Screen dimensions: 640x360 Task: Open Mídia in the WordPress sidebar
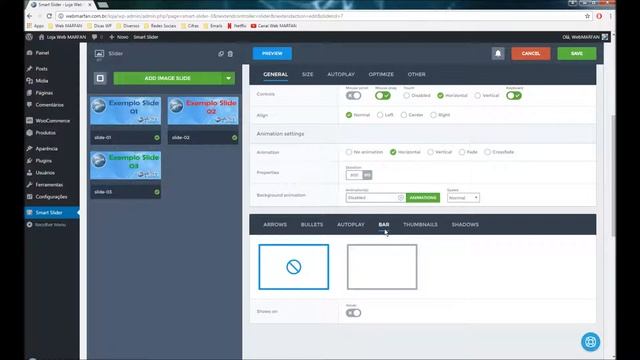tap(42, 81)
